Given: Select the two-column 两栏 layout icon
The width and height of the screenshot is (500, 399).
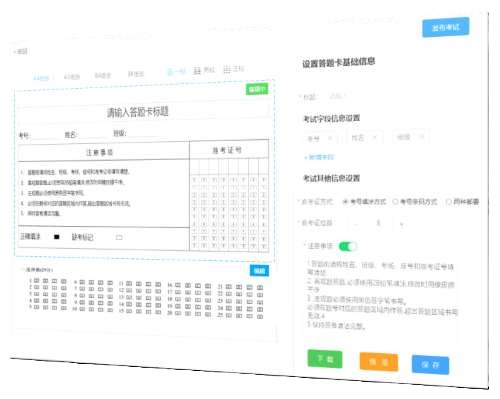Looking at the screenshot, I should (x=204, y=70).
